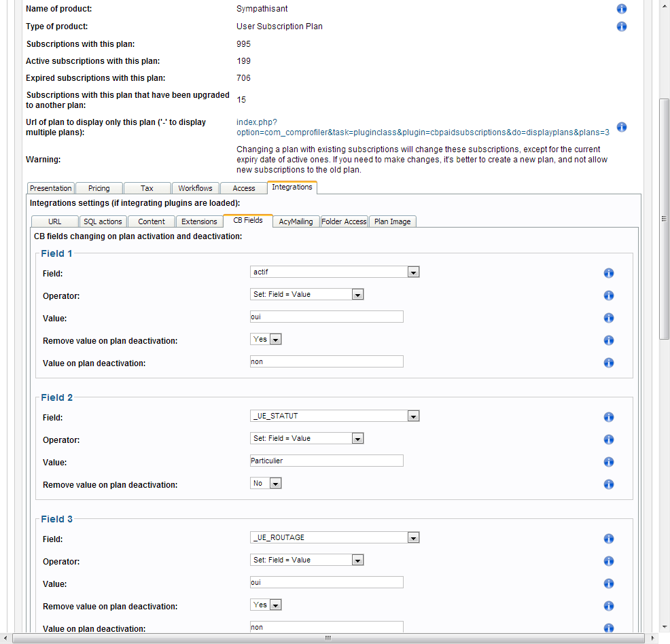The width and height of the screenshot is (670, 644).
Task: Show help for Field 1 Remove value on deactivation
Action: pyautogui.click(x=608, y=340)
